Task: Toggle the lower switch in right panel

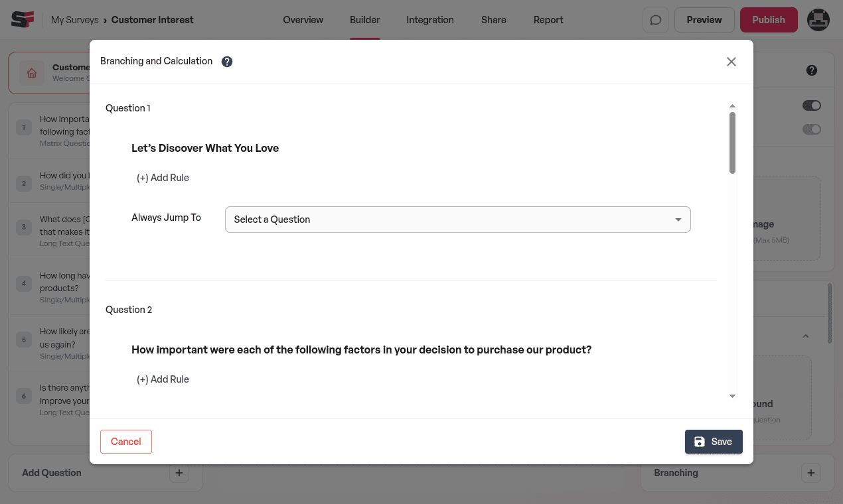Action: [811, 129]
